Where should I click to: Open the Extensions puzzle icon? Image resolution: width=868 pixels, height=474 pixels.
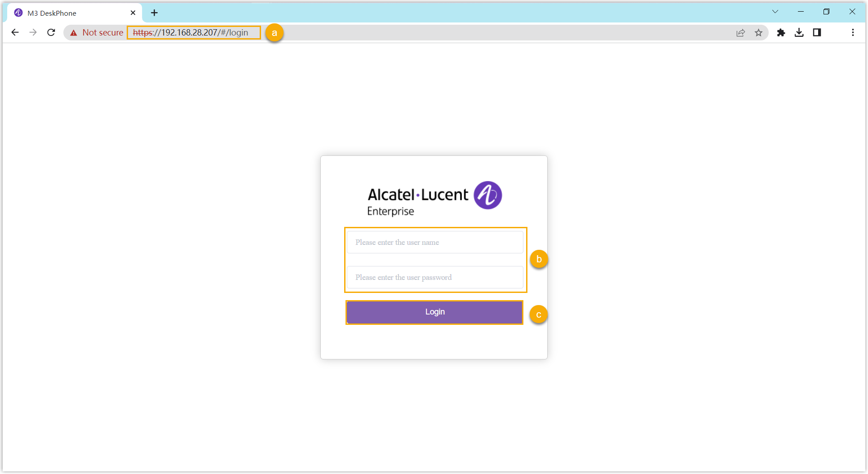click(x=781, y=32)
